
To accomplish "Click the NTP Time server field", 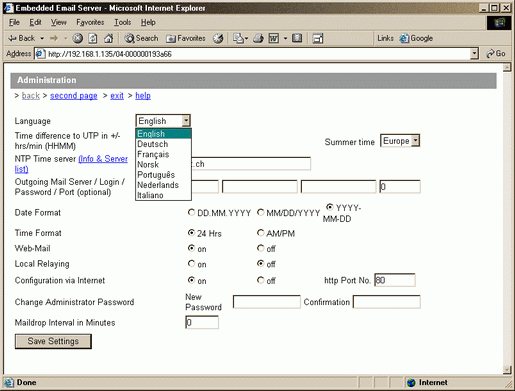I will point(251,164).
